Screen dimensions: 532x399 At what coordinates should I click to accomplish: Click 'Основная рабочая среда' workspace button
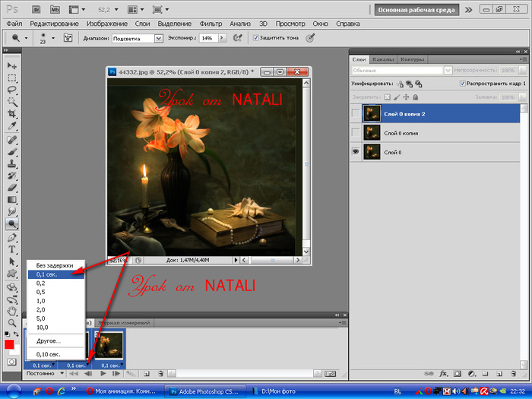click(416, 10)
